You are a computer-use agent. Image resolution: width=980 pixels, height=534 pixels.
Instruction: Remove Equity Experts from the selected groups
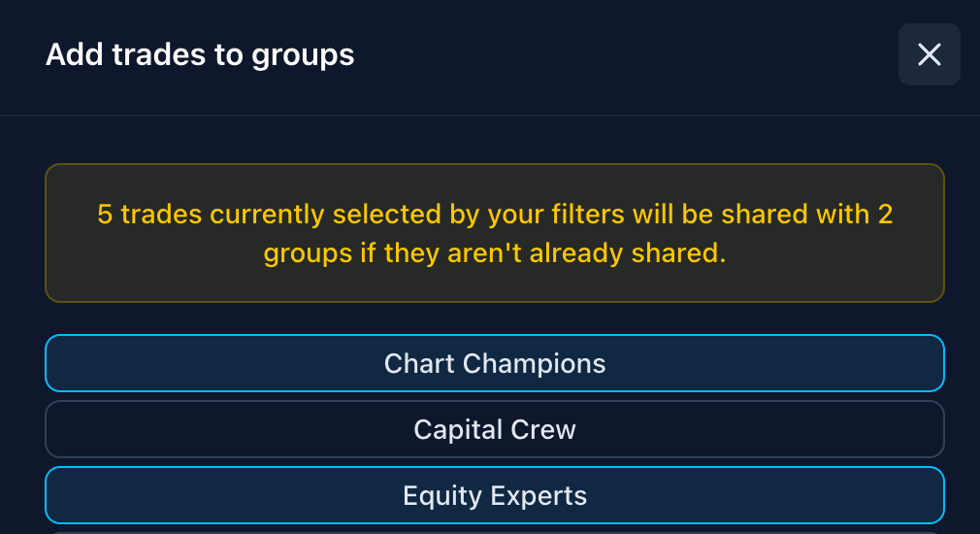coord(495,495)
